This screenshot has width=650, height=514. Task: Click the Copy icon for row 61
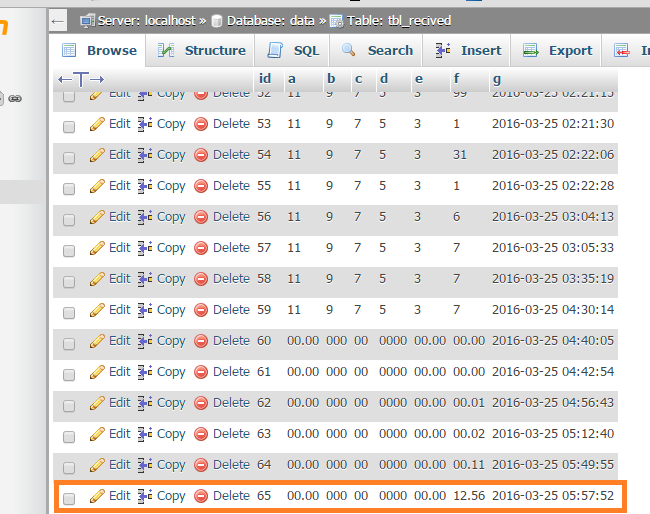[145, 372]
